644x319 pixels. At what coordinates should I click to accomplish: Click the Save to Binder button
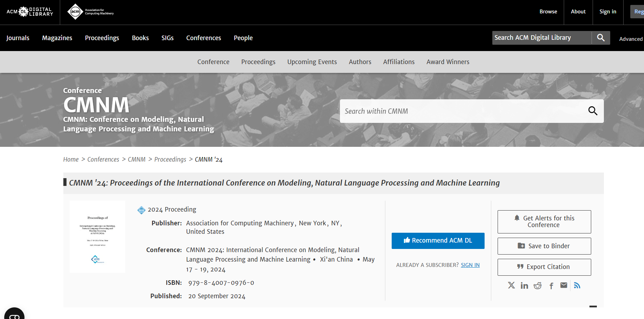click(544, 246)
